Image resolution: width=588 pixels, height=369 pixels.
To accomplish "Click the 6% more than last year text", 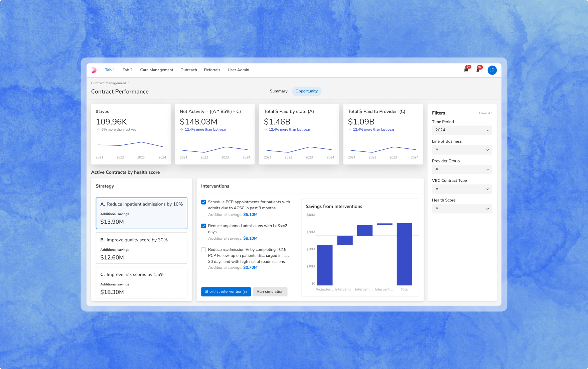I will click(120, 130).
